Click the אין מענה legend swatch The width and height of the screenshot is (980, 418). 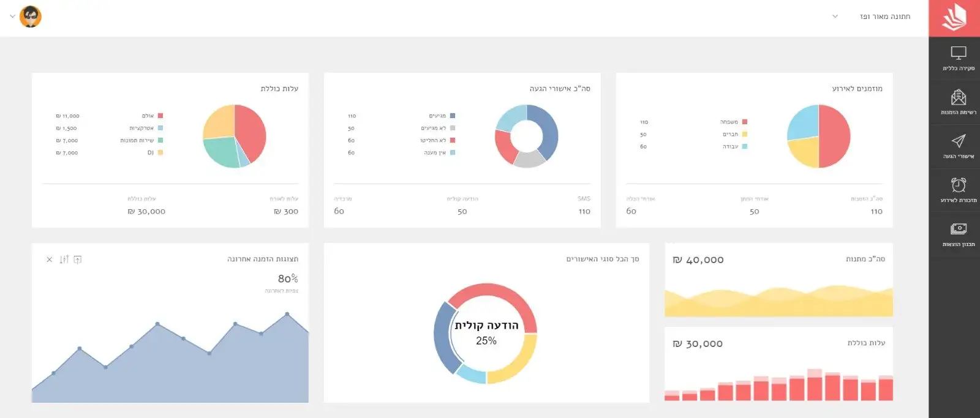click(x=453, y=152)
